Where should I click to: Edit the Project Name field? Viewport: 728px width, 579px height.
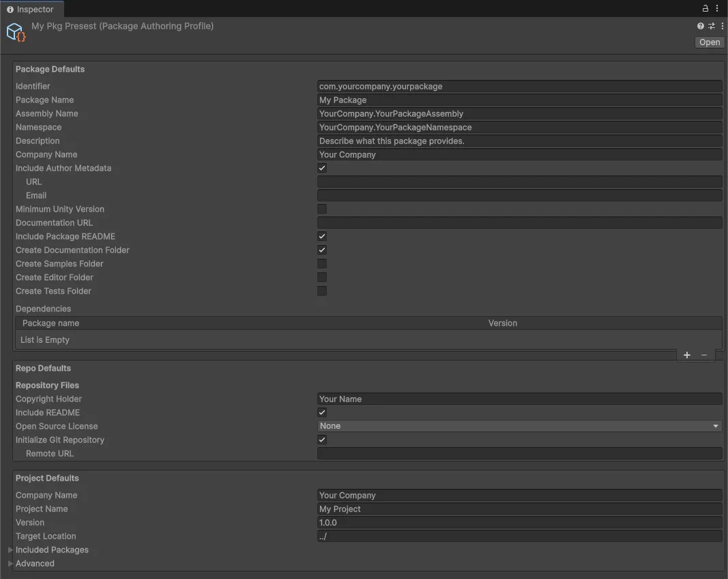click(519, 509)
